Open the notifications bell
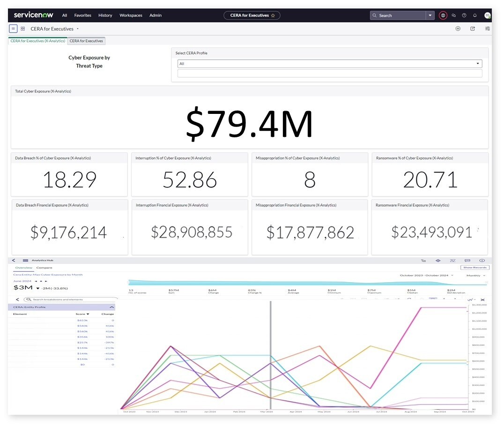The height and width of the screenshot is (427, 504). 475,15
